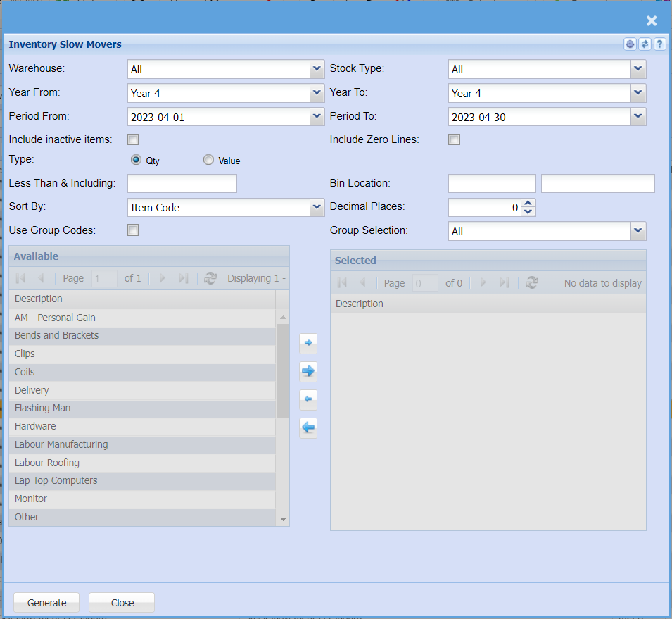Open the Sort By dropdown list

point(317,208)
